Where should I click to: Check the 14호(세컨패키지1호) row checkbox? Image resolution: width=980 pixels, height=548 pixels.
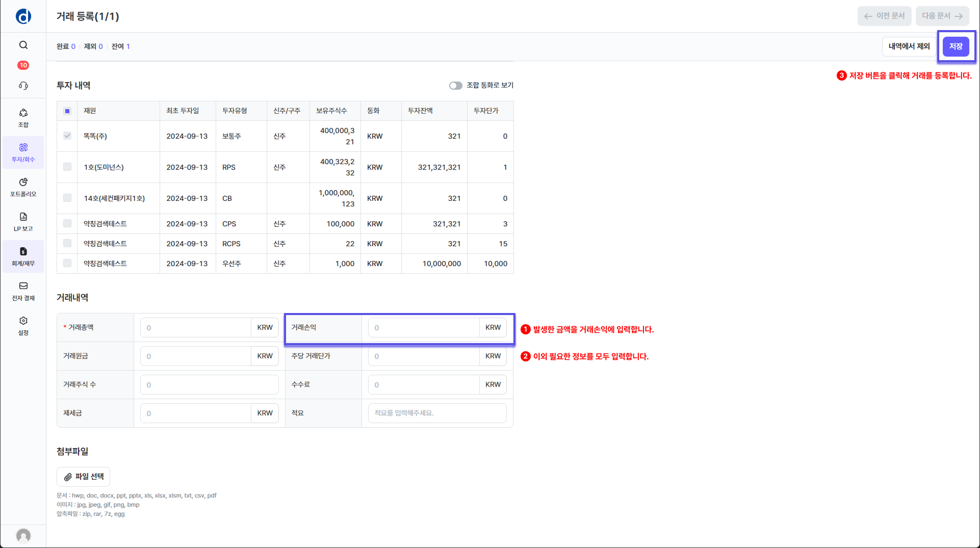pyautogui.click(x=67, y=198)
